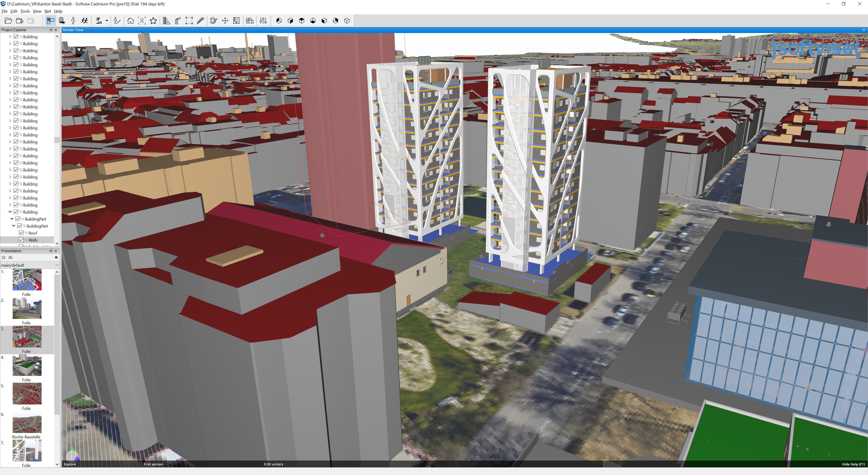Collapse the first BuildingPart tree node
868x475 pixels.
[12, 219]
